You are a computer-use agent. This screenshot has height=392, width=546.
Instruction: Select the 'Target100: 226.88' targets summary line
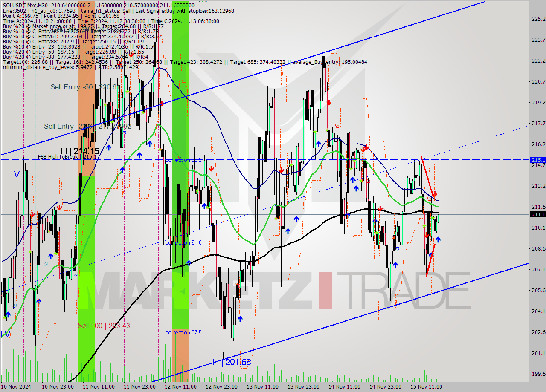pos(185,62)
